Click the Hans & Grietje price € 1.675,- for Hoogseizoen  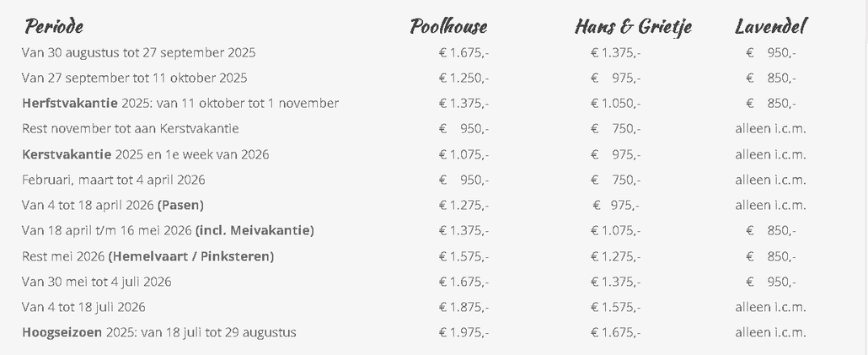tap(615, 332)
